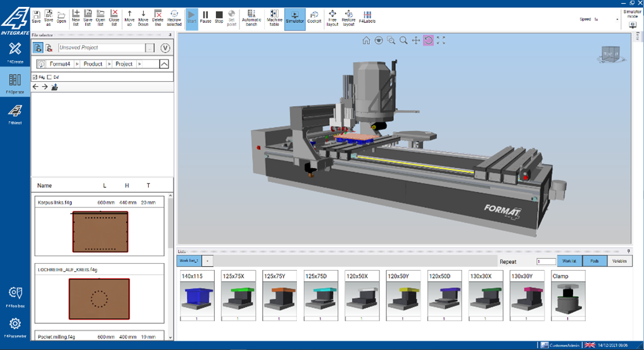
Task: Expand the arrow after Product in the breadcrumb
Action: 109,64
